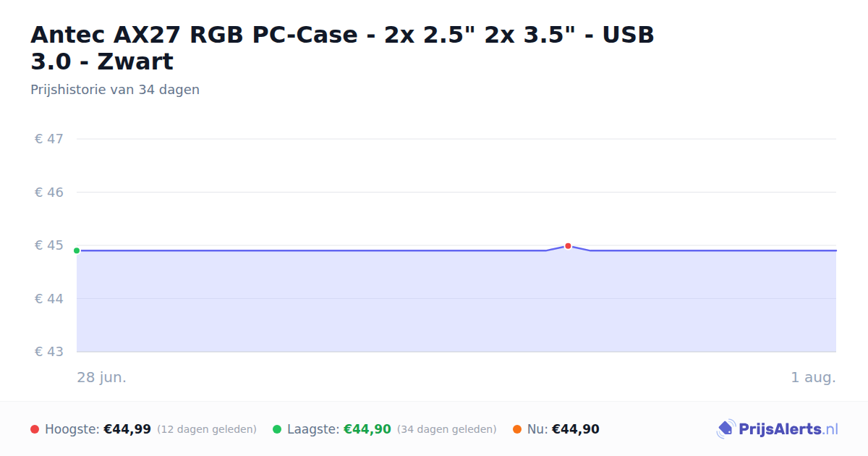Click the 34 dagen geleden note
868x456 pixels.
[x=447, y=429]
